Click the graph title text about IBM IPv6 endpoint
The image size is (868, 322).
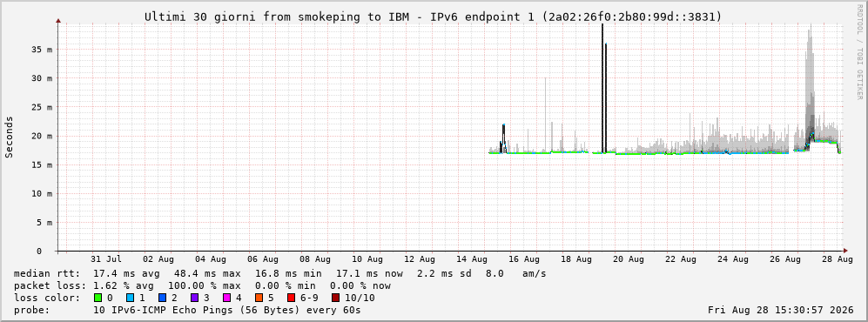coord(433,17)
